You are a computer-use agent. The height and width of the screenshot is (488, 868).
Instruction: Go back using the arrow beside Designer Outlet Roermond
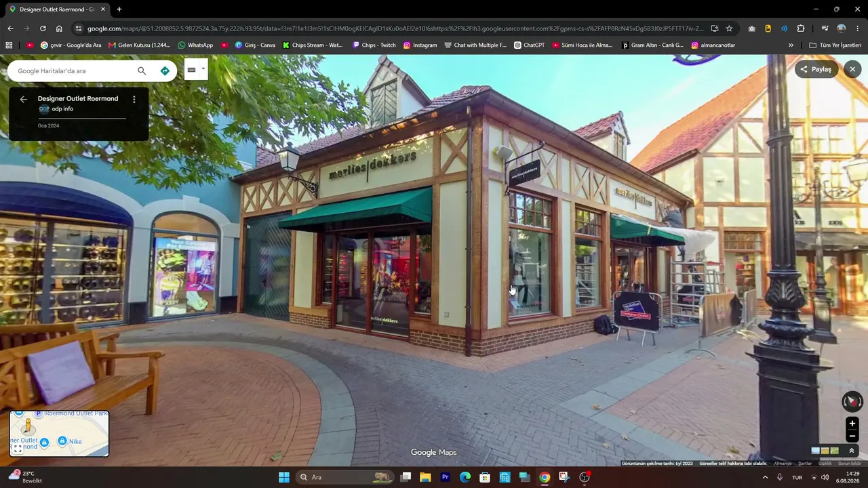24,100
